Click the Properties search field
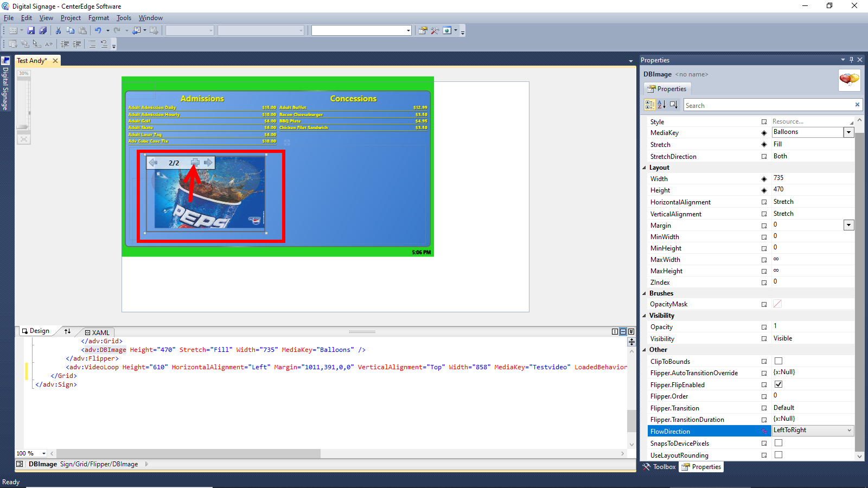 point(768,105)
